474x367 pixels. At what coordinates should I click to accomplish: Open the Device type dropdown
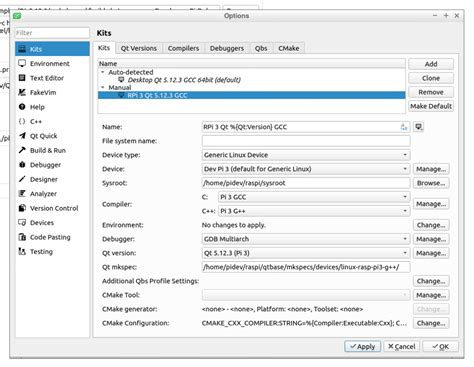pos(306,155)
